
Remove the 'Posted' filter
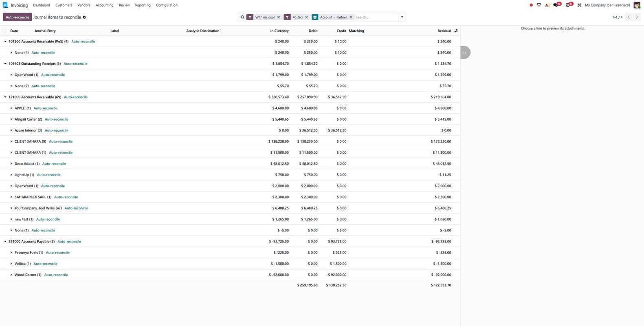[x=306, y=18]
